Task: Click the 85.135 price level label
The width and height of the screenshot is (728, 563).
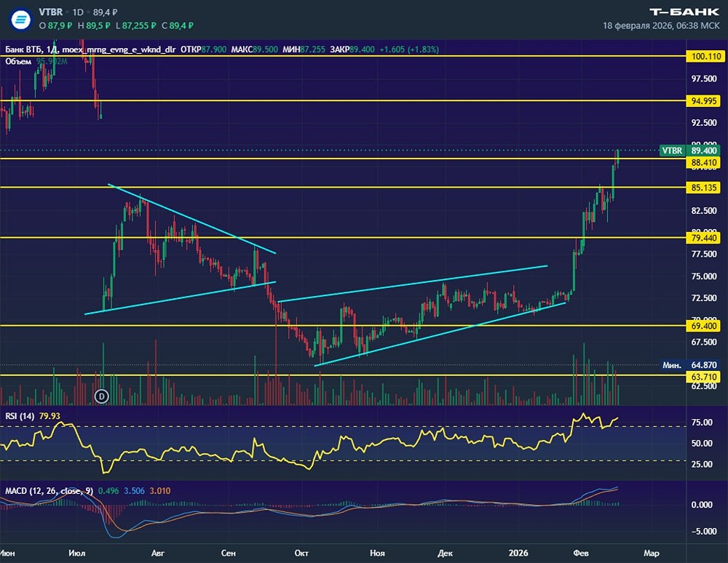Action: 704,188
